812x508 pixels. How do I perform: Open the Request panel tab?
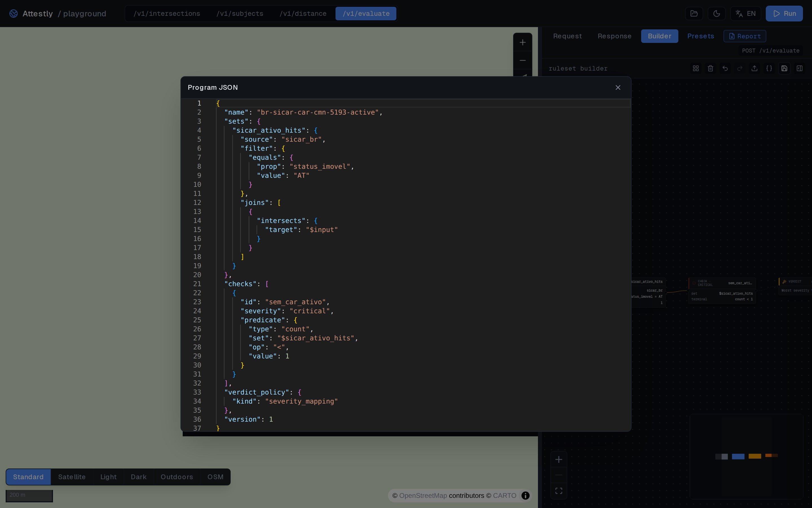click(x=567, y=36)
